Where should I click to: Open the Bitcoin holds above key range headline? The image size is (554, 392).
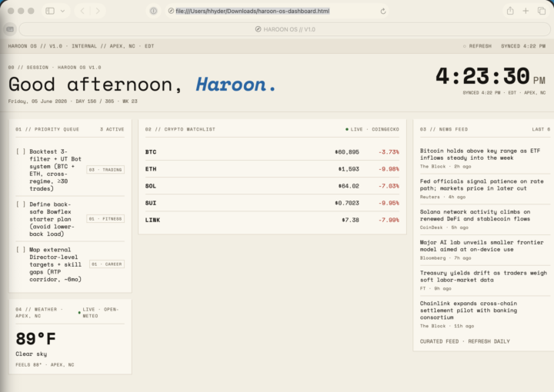(480, 154)
